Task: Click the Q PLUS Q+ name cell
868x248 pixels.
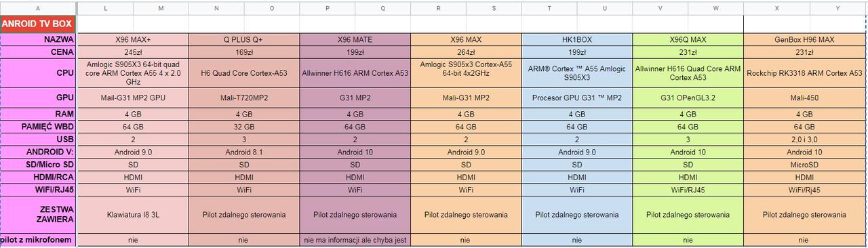Action: coord(244,39)
